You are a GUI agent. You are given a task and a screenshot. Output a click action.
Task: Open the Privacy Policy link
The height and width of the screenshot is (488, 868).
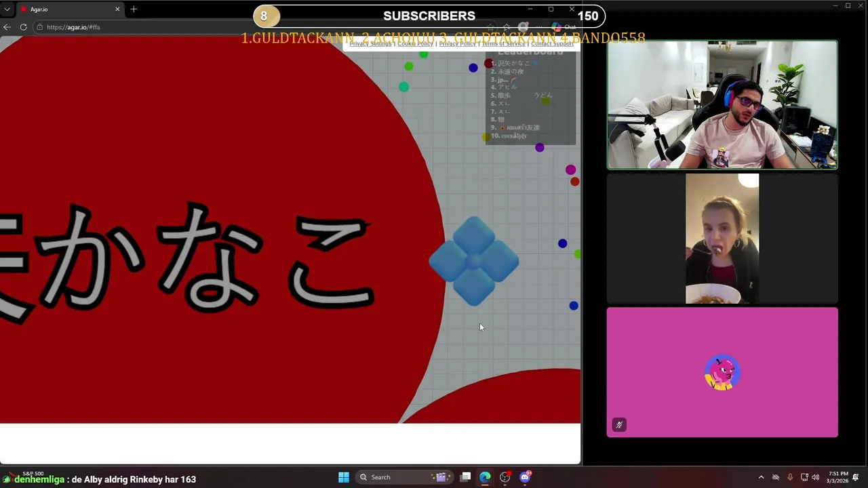[457, 44]
